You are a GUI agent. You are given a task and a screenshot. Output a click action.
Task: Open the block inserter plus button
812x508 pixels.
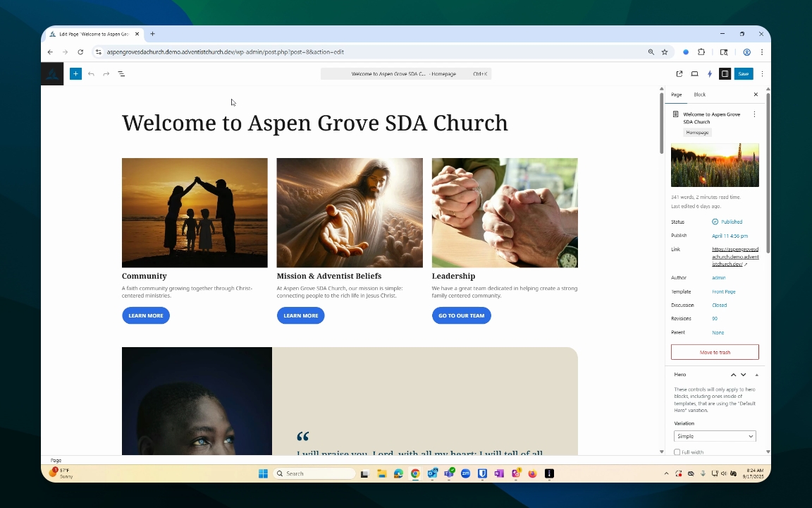(75, 73)
